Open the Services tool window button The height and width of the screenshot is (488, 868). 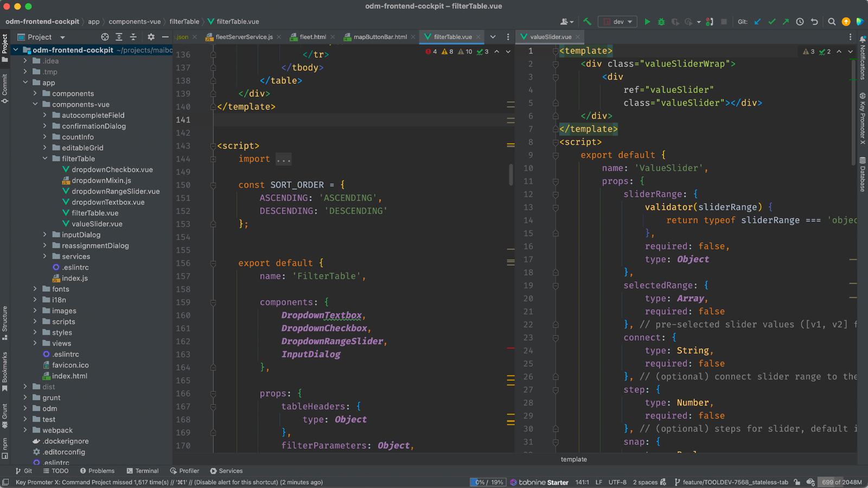click(x=226, y=471)
